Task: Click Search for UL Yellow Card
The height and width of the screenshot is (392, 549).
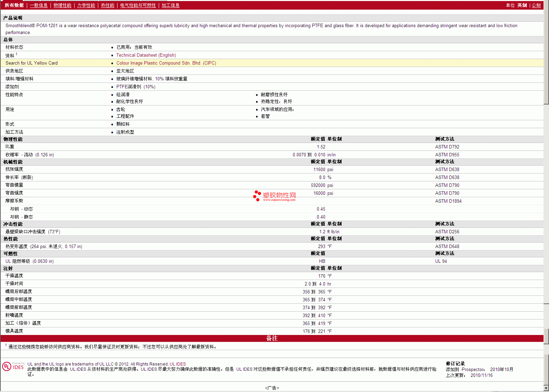Action: point(32,63)
